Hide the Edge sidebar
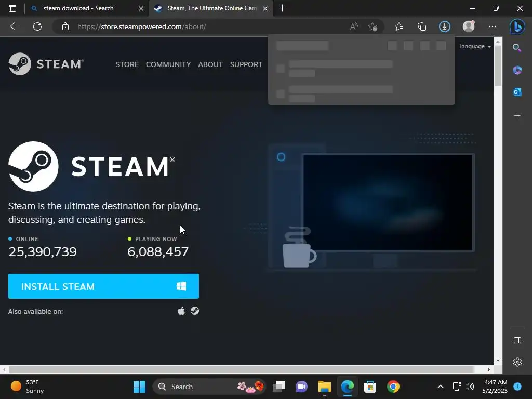 (x=517, y=340)
